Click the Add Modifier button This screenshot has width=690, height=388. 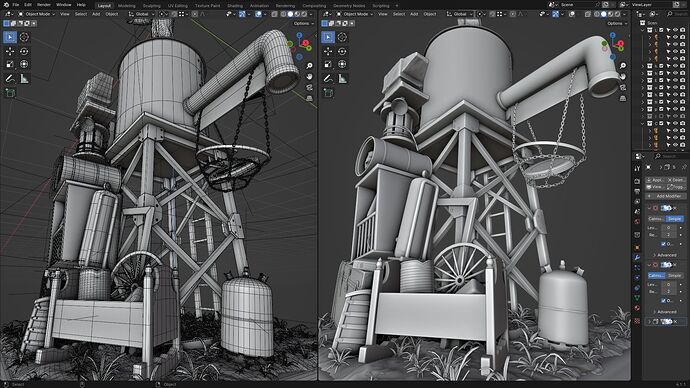[666, 196]
